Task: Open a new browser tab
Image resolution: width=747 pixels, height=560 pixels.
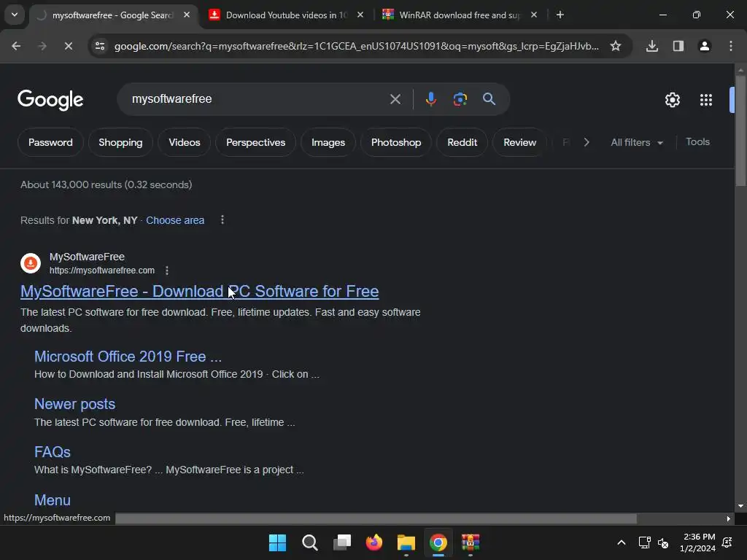Action: click(x=560, y=15)
